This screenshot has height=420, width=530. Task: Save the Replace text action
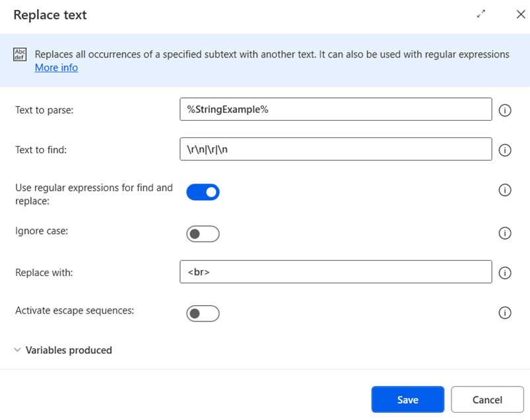coord(407,400)
